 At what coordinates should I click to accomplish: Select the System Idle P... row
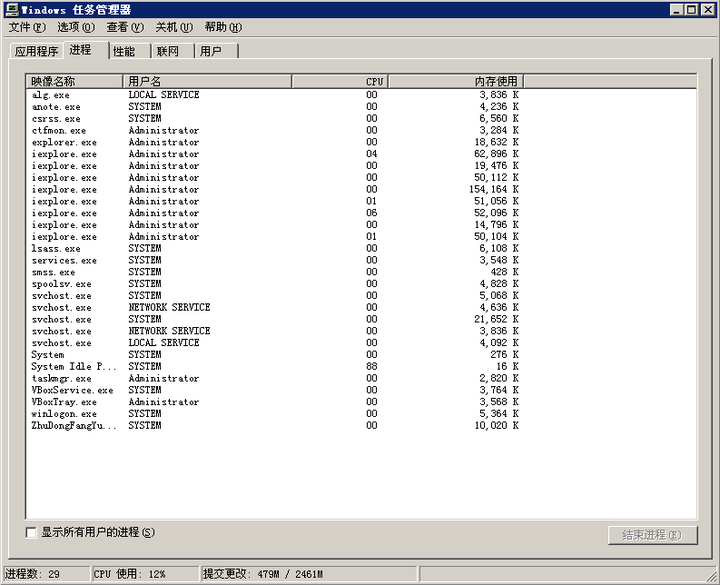[x=275, y=367]
